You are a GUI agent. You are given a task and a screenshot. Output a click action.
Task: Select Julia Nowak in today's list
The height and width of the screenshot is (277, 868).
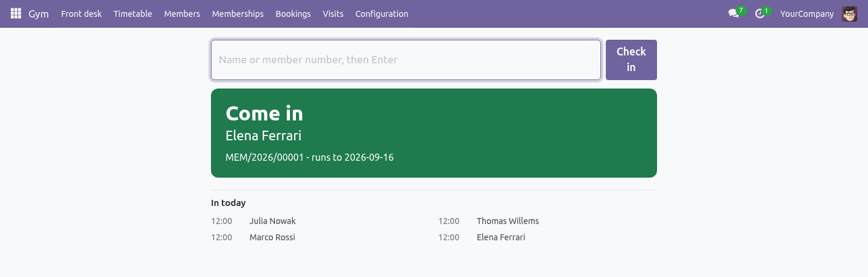coord(272,221)
